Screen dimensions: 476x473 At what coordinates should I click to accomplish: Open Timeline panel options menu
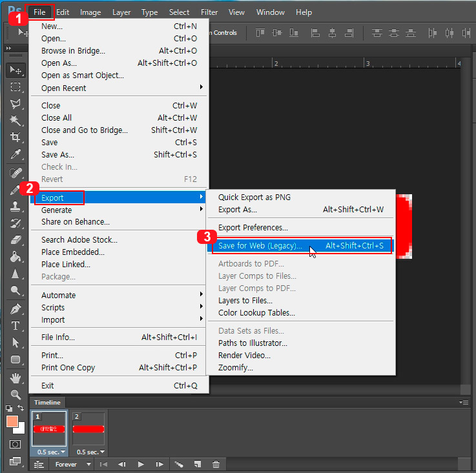click(x=464, y=402)
